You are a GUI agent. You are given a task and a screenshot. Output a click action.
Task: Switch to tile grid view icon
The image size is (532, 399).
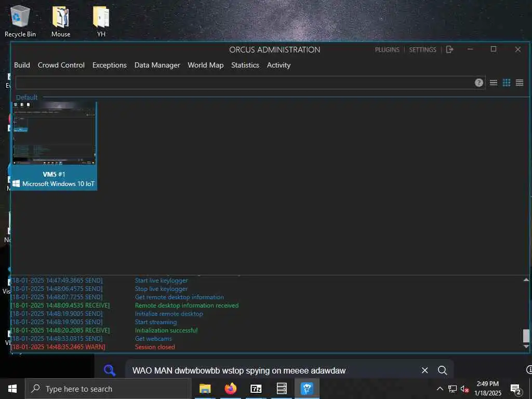(x=507, y=83)
